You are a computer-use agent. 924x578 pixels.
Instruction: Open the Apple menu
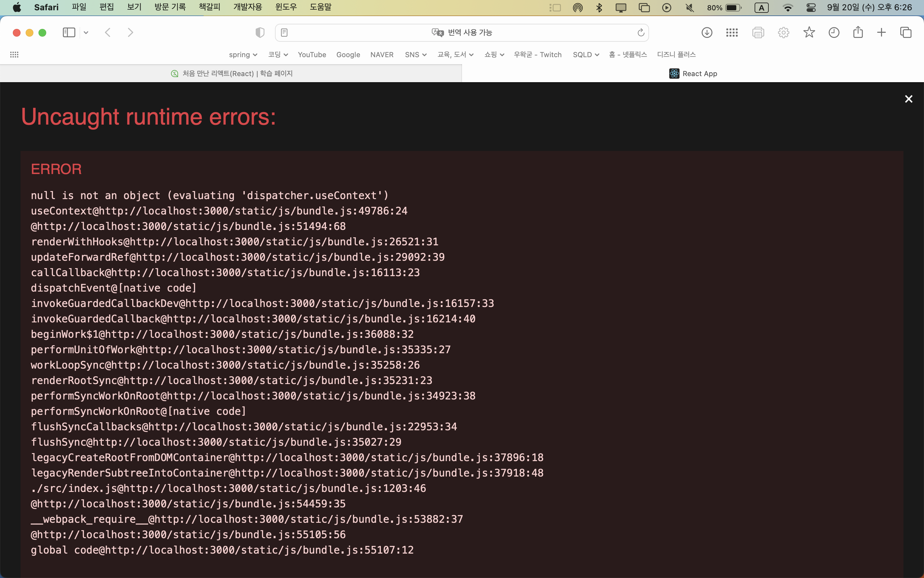(x=17, y=7)
